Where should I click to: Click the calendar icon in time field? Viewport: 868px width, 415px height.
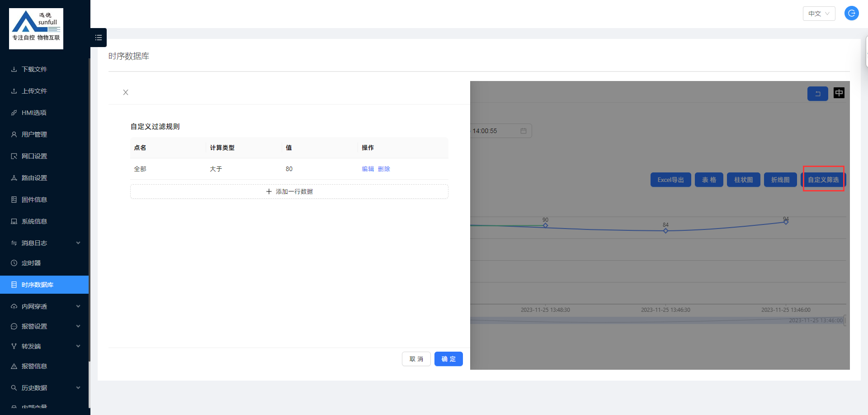coord(524,131)
